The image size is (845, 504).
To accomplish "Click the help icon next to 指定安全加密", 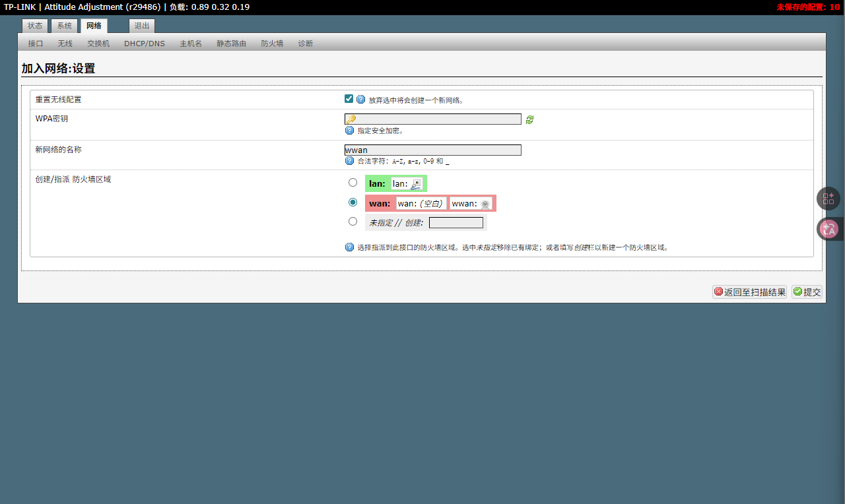I will click(349, 131).
